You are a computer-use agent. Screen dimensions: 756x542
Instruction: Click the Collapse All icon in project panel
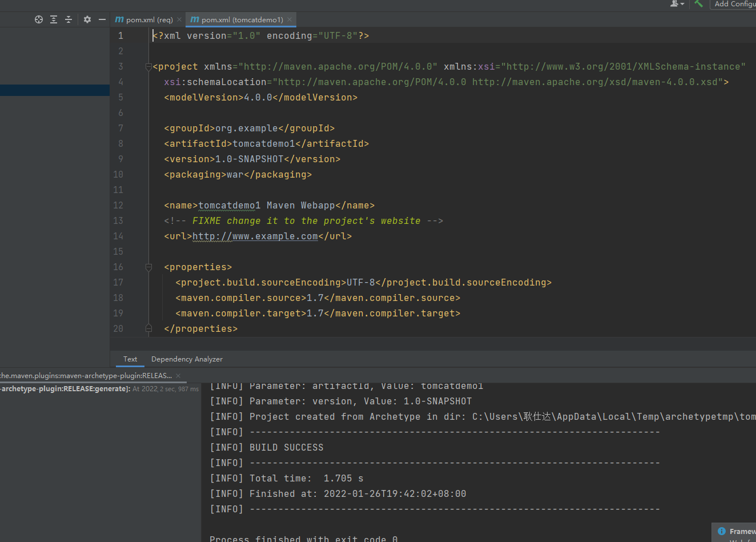69,19
